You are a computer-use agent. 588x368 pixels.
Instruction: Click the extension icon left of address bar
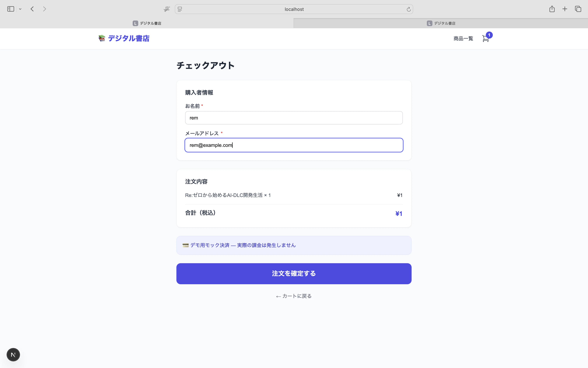click(x=167, y=9)
